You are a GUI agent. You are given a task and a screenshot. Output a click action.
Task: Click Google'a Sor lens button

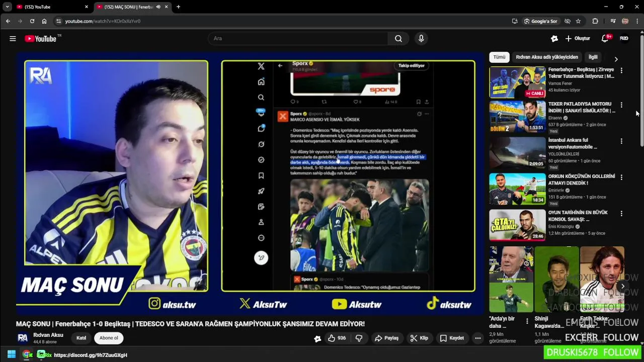[x=541, y=21]
